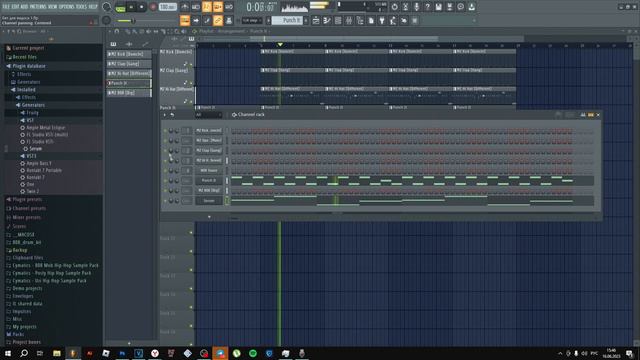Open FL Studio from the Windows taskbar
Image resolution: width=640 pixels, height=360 pixels.
click(x=73, y=353)
